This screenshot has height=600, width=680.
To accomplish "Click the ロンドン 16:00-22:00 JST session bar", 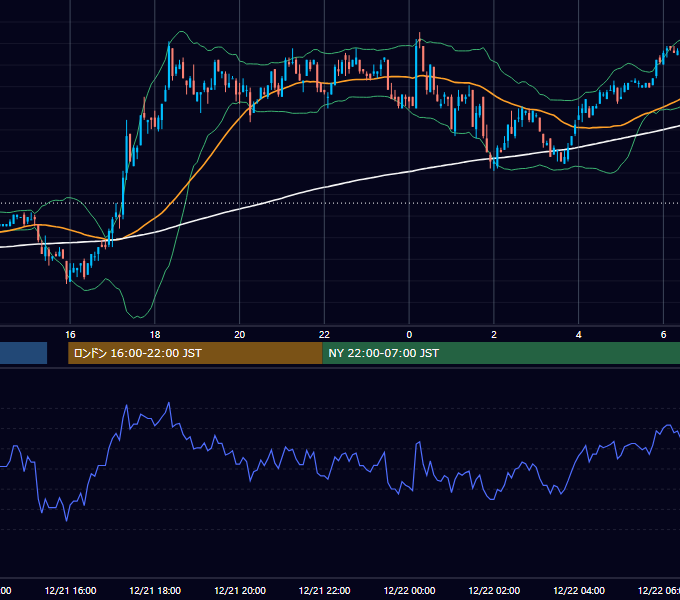I will click(x=195, y=353).
